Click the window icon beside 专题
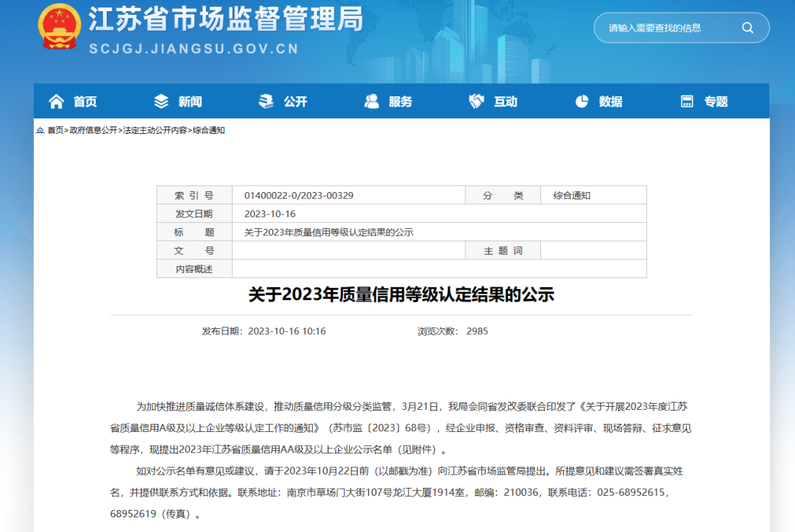The width and height of the screenshot is (795, 532). click(x=687, y=102)
